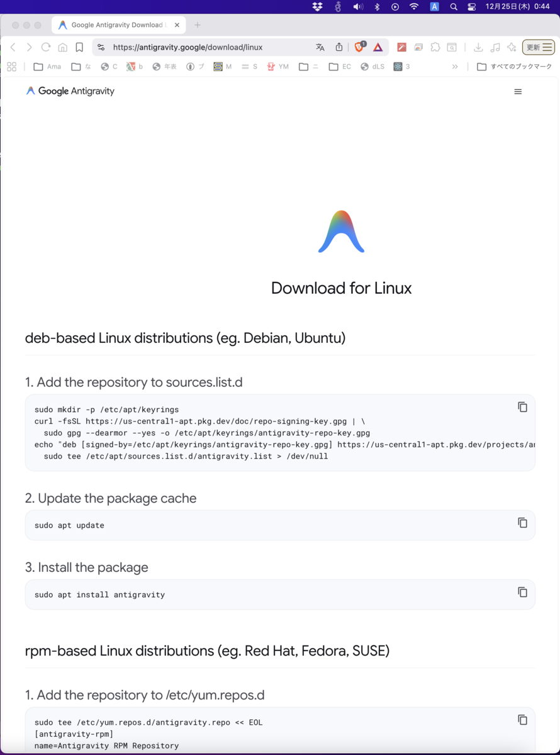Open the bookmark labeled 3
This screenshot has height=755, width=560.
click(402, 67)
